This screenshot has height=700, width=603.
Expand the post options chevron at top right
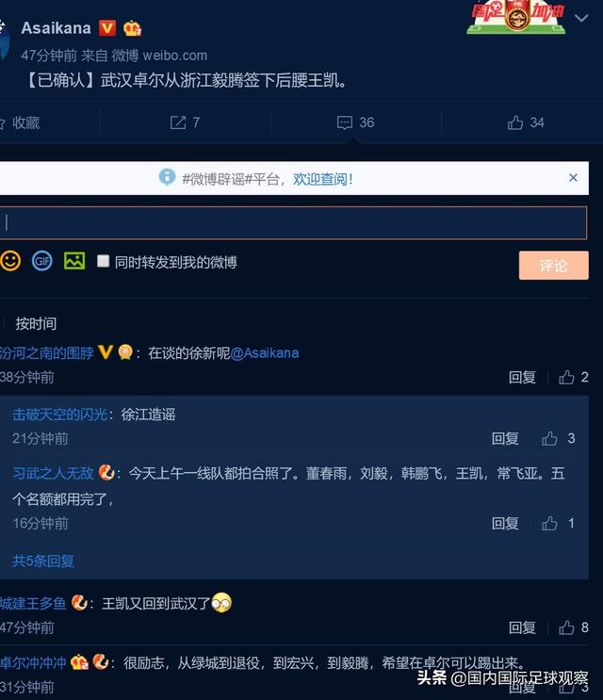point(581,18)
